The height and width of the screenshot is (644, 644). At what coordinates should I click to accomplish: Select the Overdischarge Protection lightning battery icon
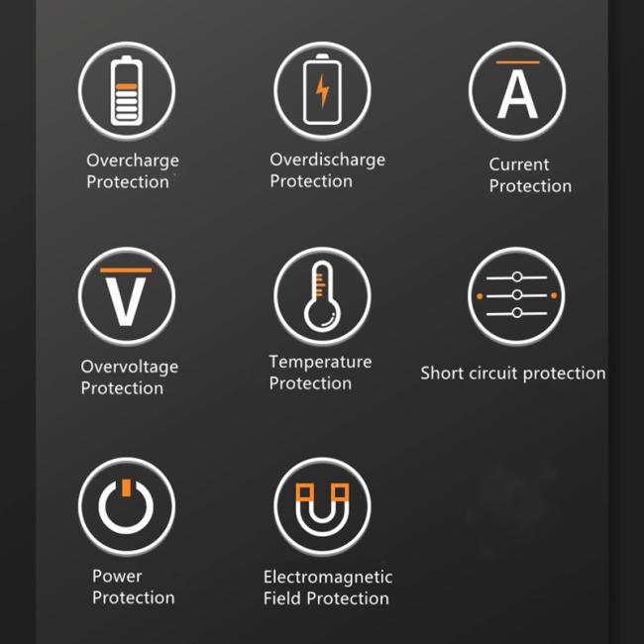(x=322, y=90)
